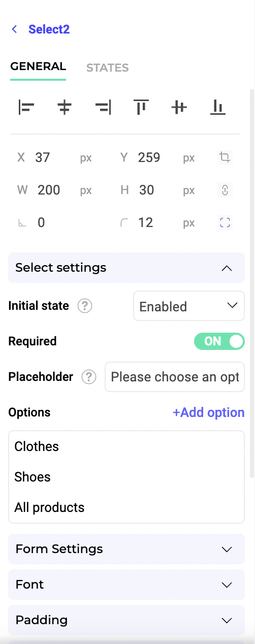Open the Initial state Enabled dropdown
The image size is (255, 644).
[x=189, y=306]
